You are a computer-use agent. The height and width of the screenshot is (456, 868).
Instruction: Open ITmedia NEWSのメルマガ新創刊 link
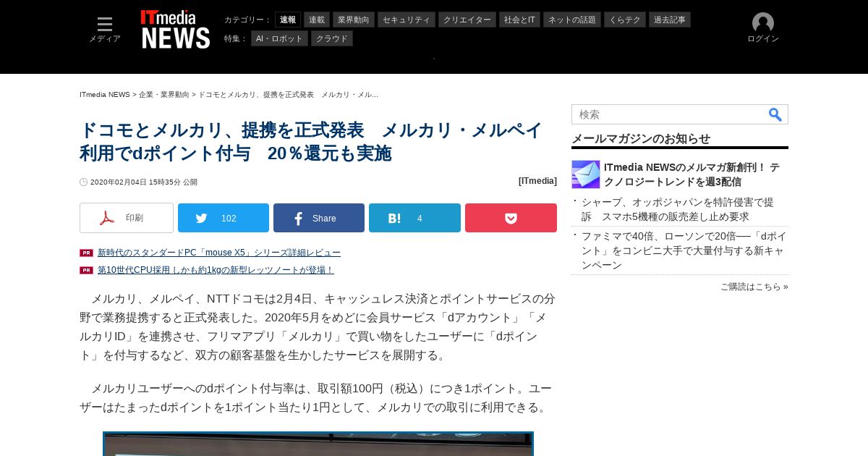[692, 174]
